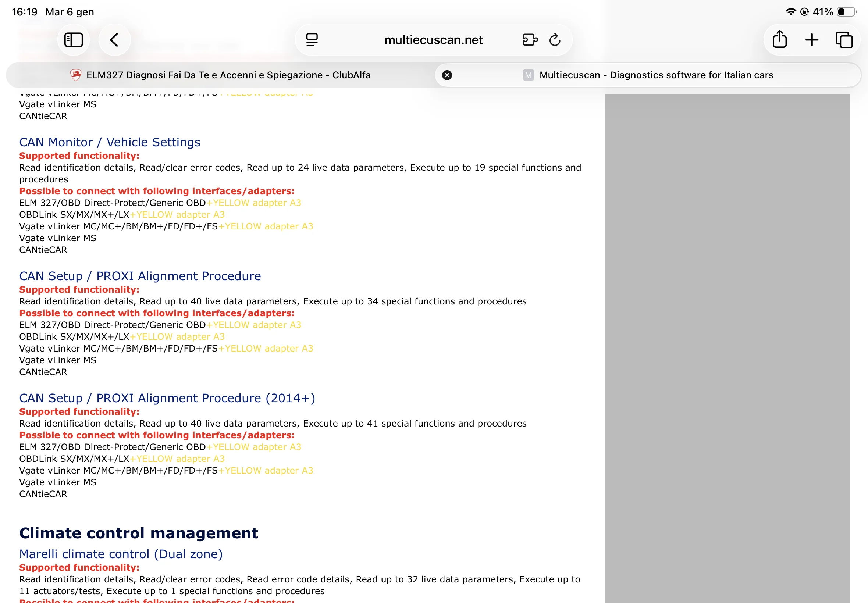This screenshot has height=603, width=868.
Task: Close the Multiecuscan tab
Action: pos(447,75)
